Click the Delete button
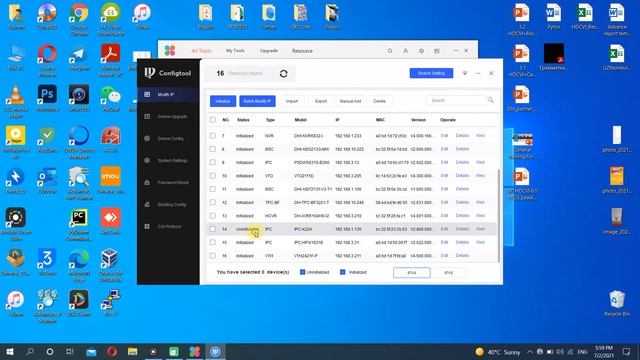Image resolution: width=640 pixels, height=360 pixels. [x=380, y=101]
